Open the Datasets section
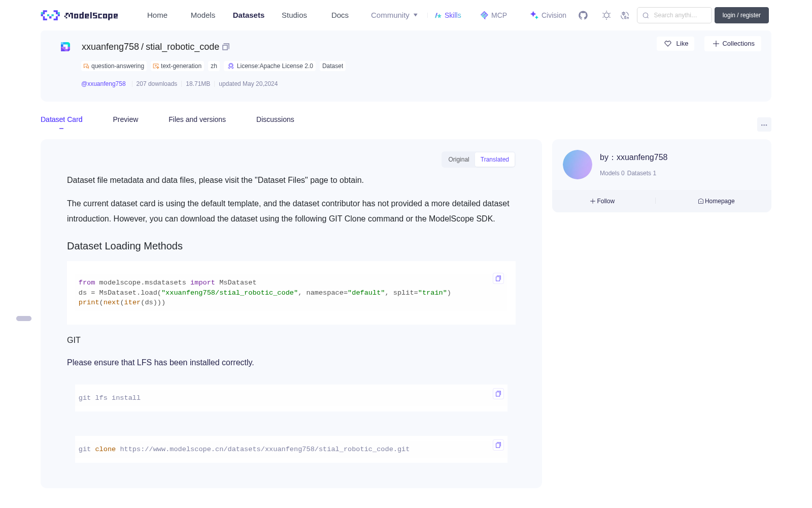This screenshot has height=508, width=812. pos(249,15)
